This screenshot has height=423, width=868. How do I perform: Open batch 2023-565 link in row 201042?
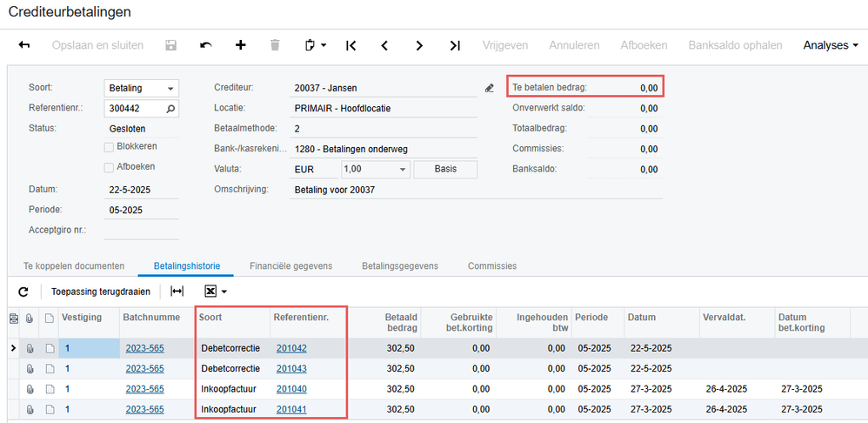[145, 348]
